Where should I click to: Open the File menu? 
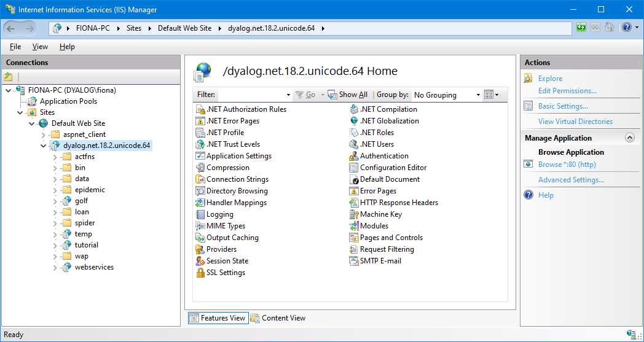pyautogui.click(x=15, y=47)
